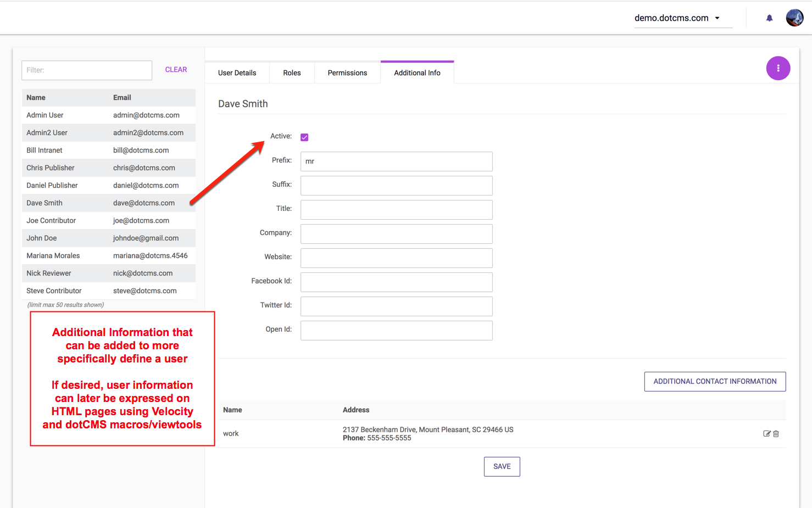812x508 pixels.
Task: Click into the Prefix text field
Action: point(396,161)
